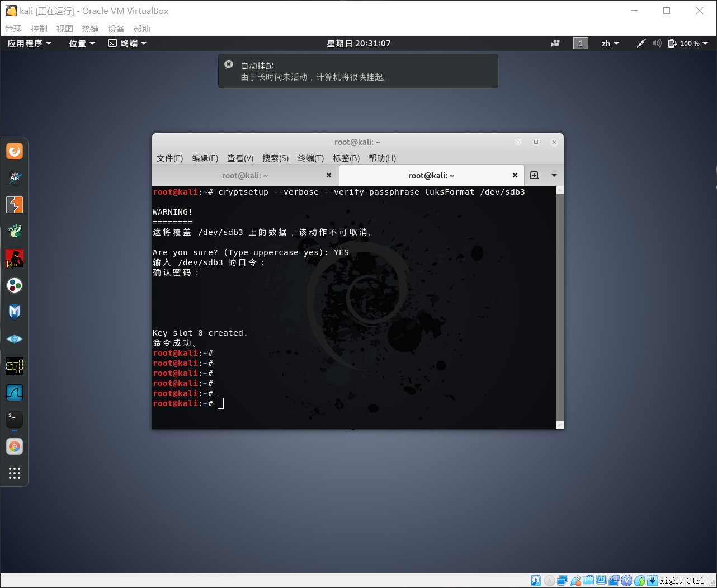Open VirtualBox 视图 menu

[x=65, y=29]
